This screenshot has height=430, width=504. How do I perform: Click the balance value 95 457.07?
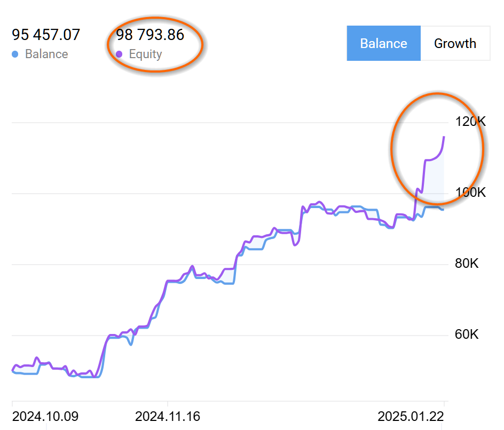(x=46, y=35)
